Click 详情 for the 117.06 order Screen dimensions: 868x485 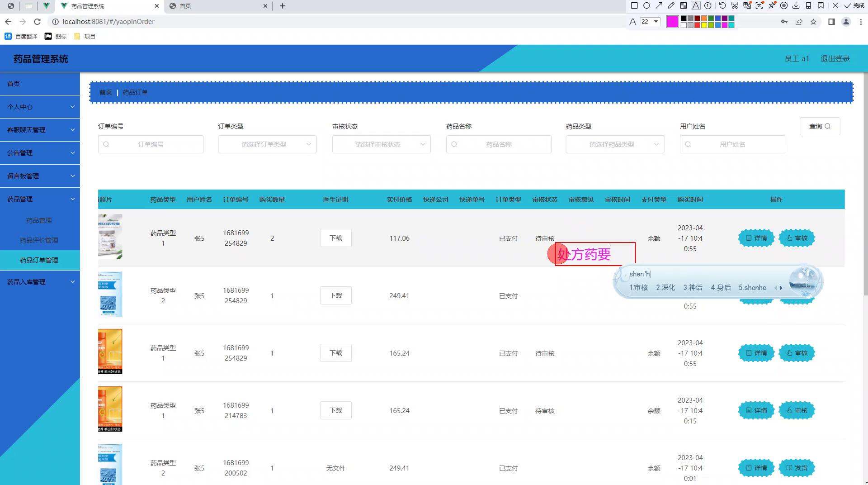(756, 238)
